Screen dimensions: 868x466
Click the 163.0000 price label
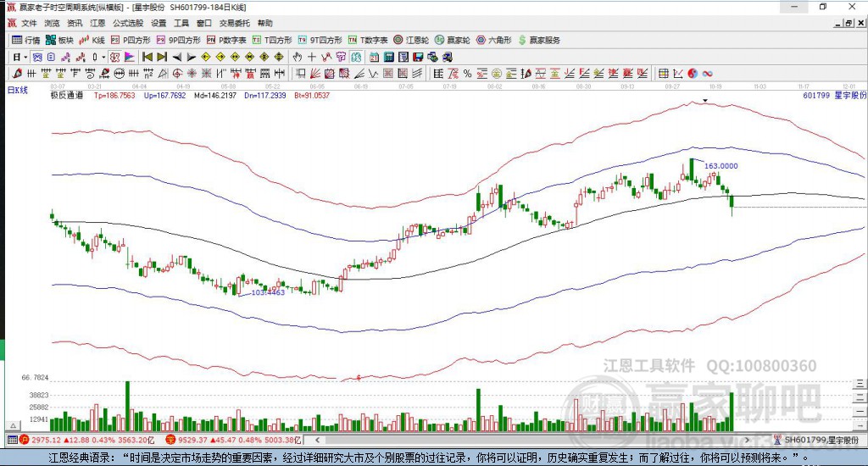coord(721,165)
